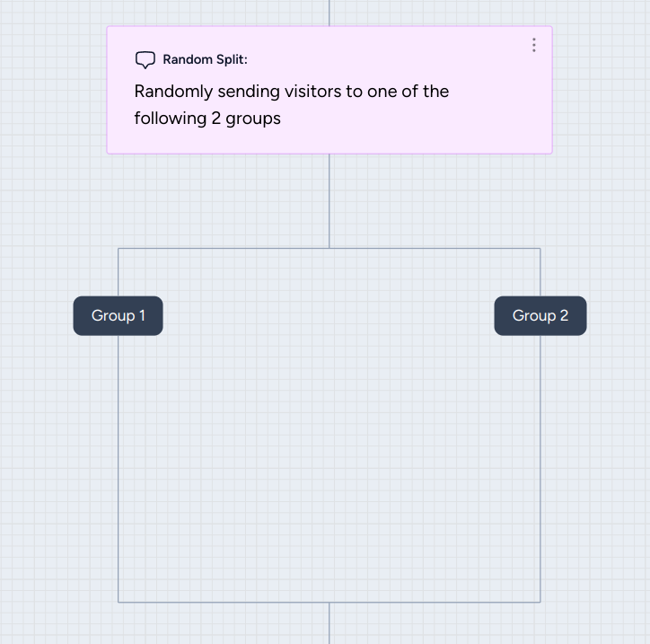
Task: Click the exit connector below the merged branches
Action: pyautogui.click(x=329, y=622)
